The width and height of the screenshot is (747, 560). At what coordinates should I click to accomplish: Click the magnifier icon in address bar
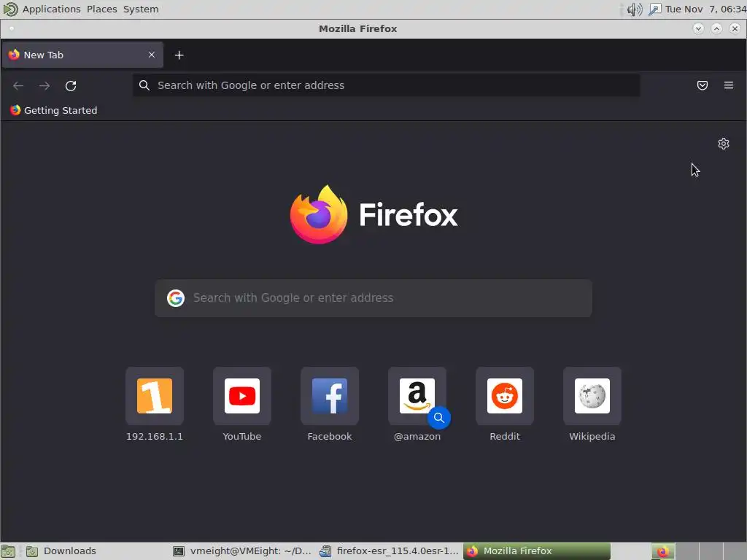144,85
